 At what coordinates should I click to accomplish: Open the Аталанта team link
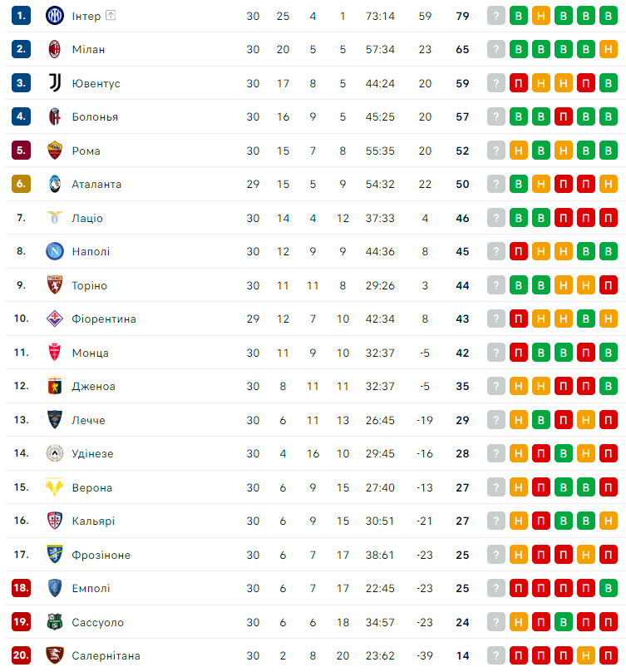pos(96,184)
